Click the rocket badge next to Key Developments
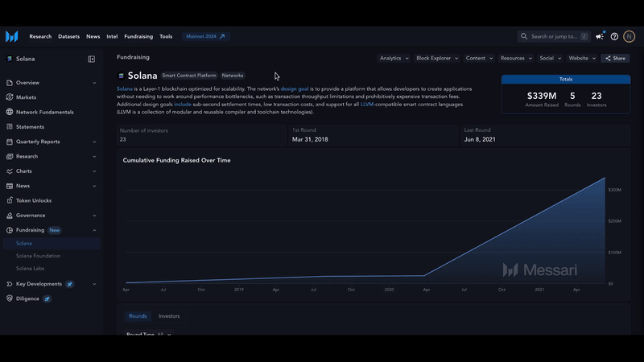Image resolution: width=644 pixels, height=362 pixels. (x=70, y=284)
